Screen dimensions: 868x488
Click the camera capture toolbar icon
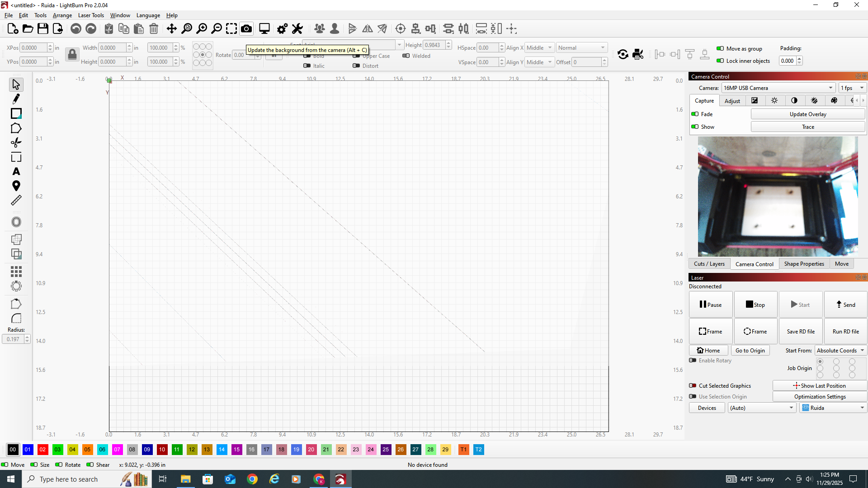[x=246, y=29]
